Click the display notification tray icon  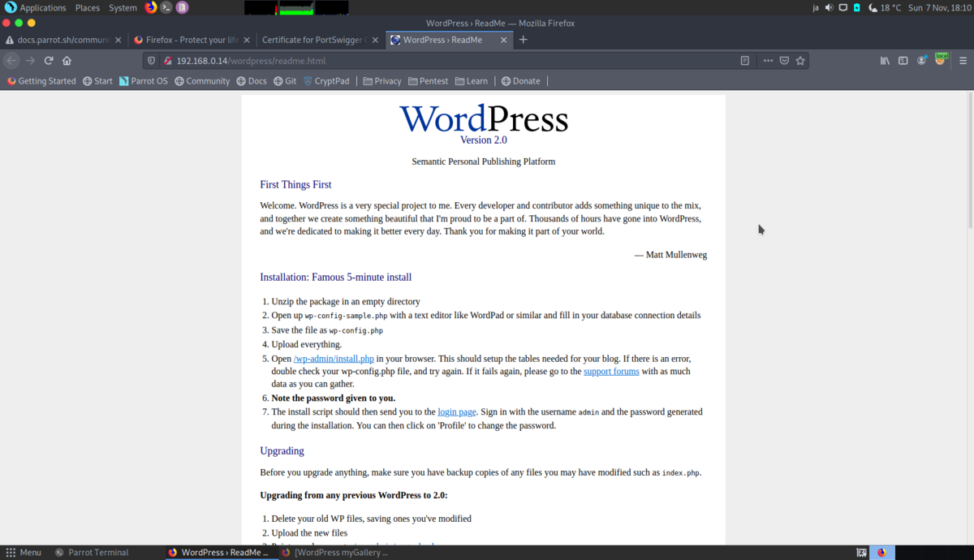click(843, 7)
